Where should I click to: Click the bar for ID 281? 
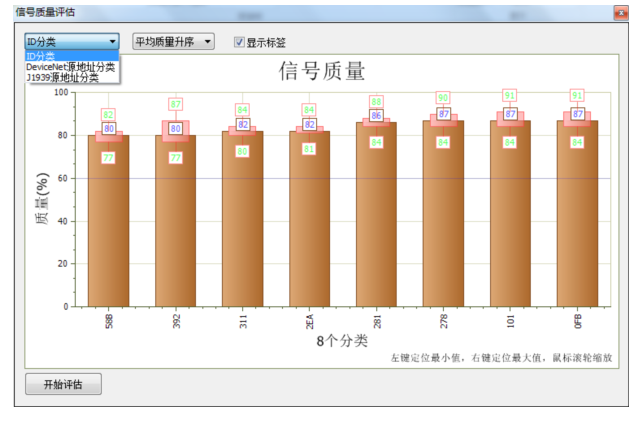(x=376, y=214)
